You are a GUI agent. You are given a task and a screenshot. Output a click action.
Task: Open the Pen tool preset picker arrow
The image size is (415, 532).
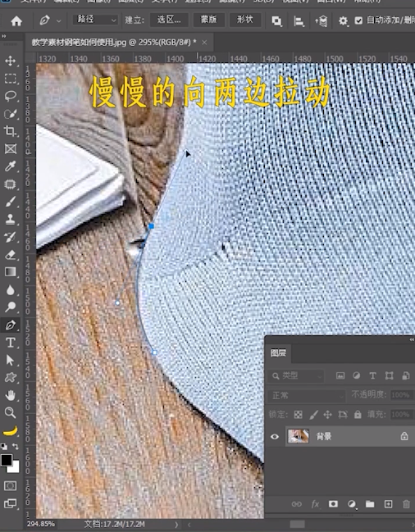(59, 21)
